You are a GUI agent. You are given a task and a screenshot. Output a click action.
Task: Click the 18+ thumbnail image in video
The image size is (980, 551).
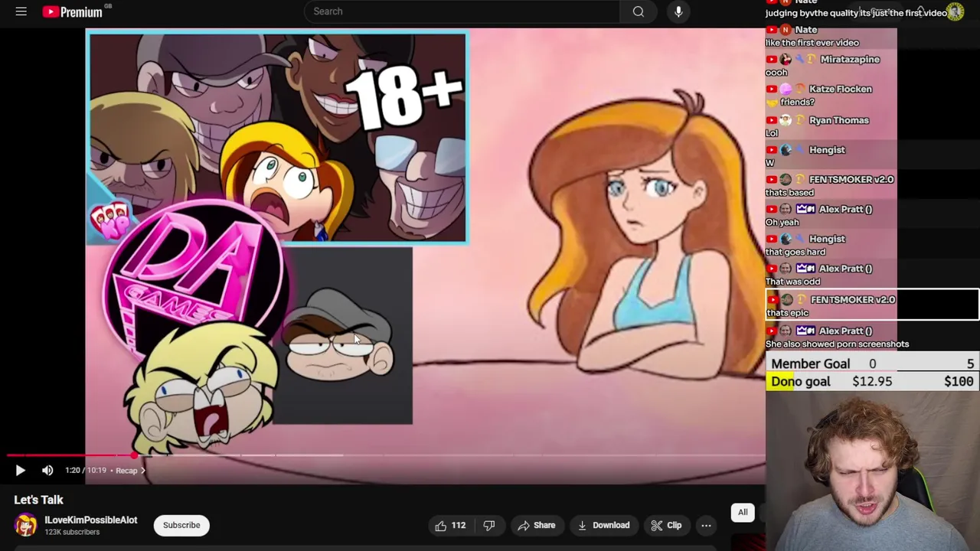[x=276, y=138]
